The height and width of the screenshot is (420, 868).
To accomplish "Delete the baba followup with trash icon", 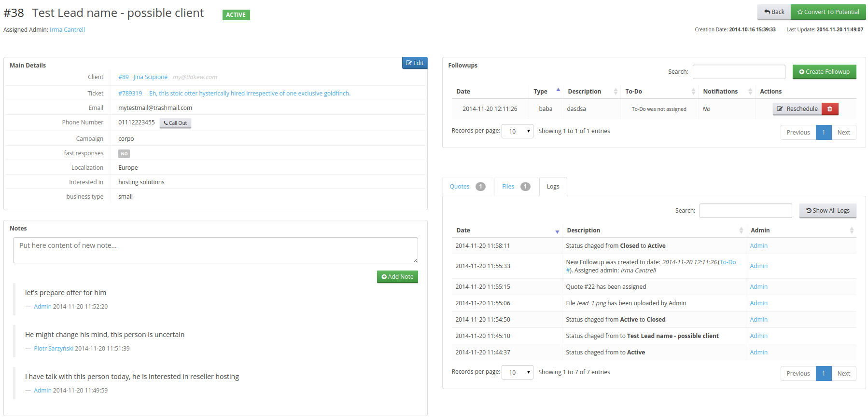I will (x=830, y=109).
